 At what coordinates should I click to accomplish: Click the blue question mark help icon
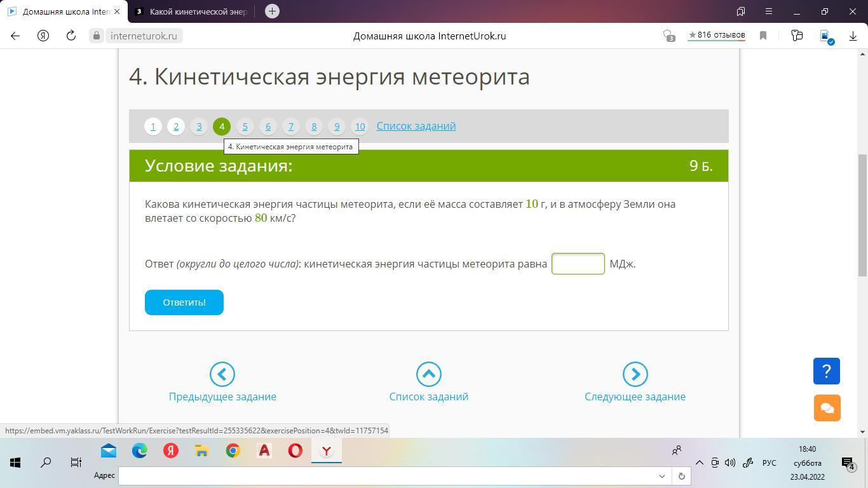[x=826, y=371]
